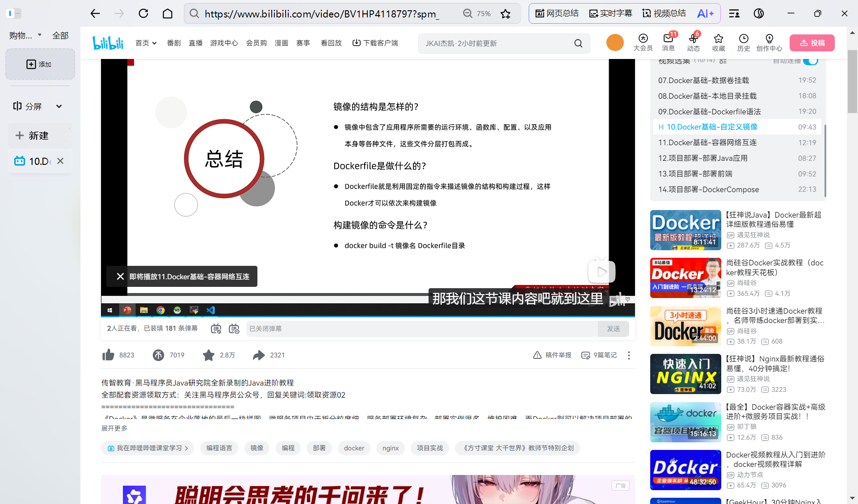Open watch 历史 history from the header
This screenshot has height=504, width=858.
click(x=743, y=43)
